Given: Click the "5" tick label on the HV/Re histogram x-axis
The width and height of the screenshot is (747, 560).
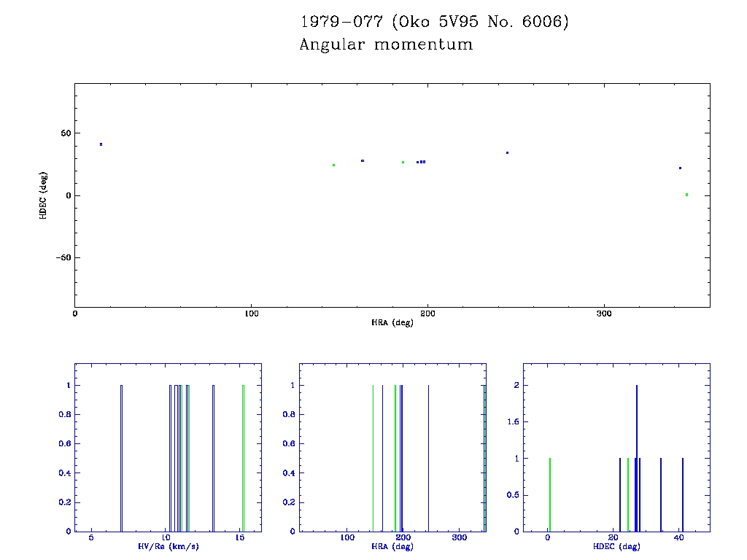Looking at the screenshot, I should pyautogui.click(x=91, y=537).
